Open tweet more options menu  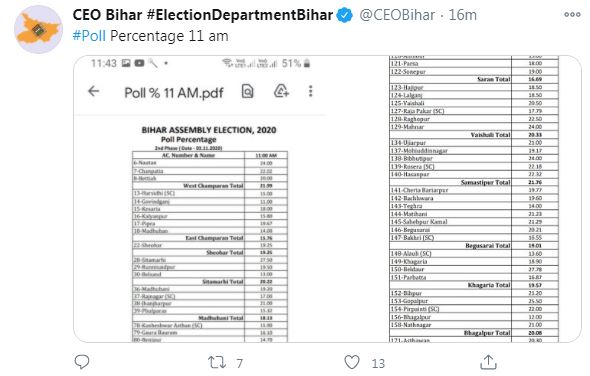click(572, 15)
